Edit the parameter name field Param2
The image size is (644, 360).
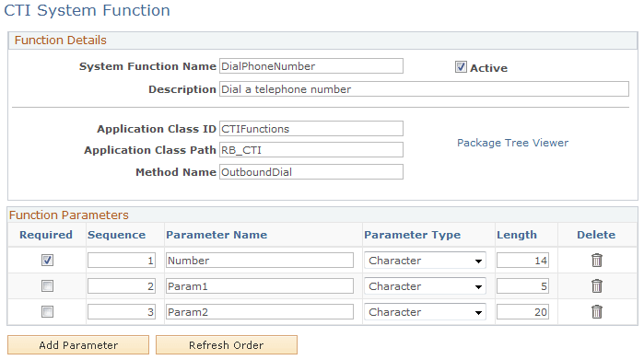260,312
